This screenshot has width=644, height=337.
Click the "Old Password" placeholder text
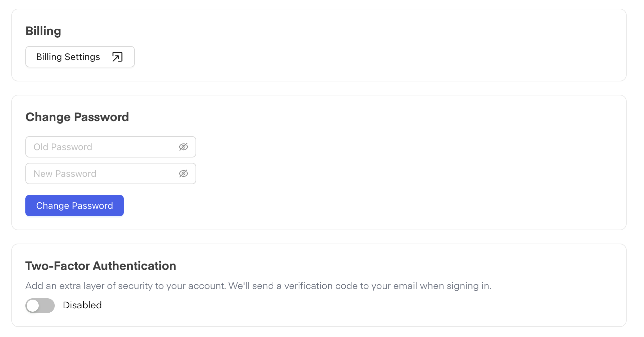click(x=63, y=147)
